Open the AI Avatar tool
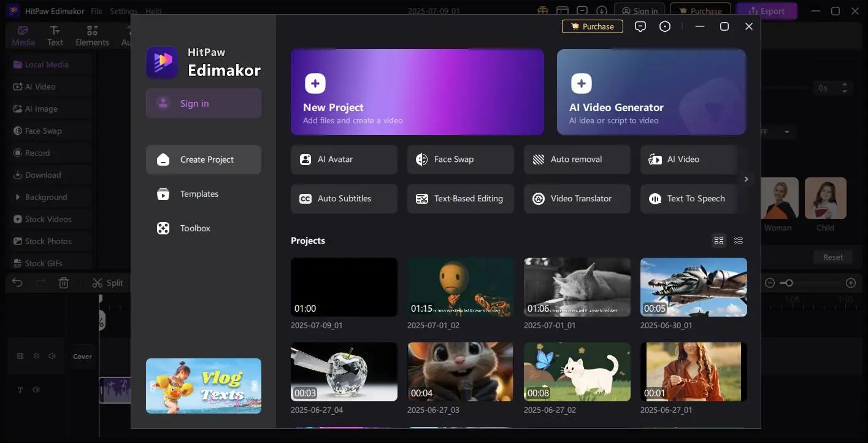Image resolution: width=868 pixels, height=443 pixels. click(344, 160)
